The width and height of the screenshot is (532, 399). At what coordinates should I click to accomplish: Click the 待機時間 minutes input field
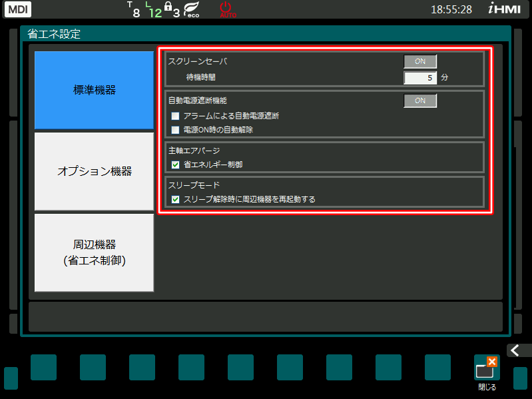click(x=420, y=78)
